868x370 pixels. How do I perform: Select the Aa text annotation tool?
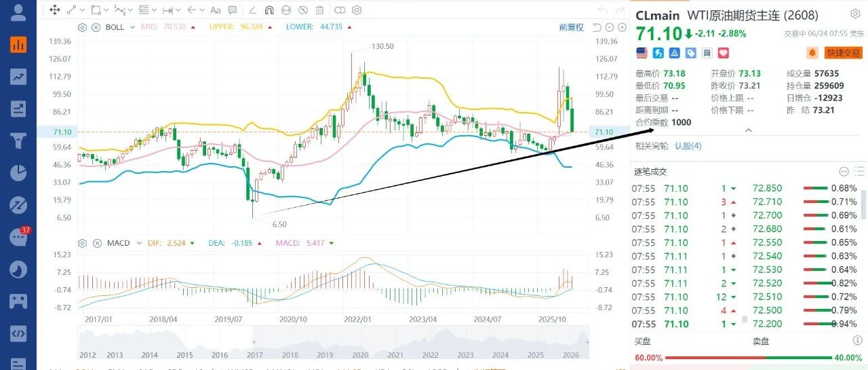[x=215, y=10]
